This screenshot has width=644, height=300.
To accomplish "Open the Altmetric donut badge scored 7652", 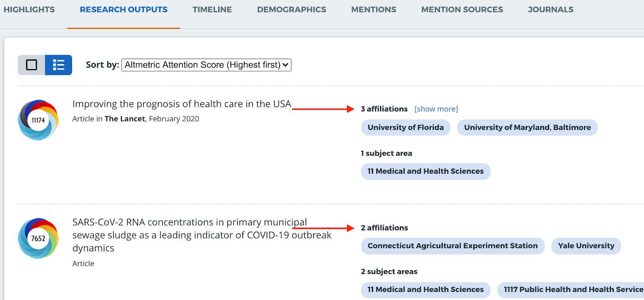I will (x=38, y=238).
